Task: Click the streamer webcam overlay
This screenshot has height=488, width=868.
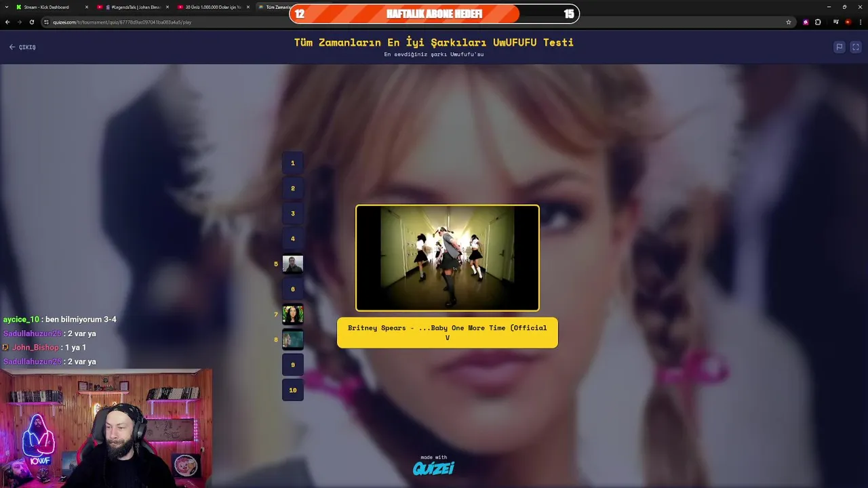Action: click(x=106, y=428)
